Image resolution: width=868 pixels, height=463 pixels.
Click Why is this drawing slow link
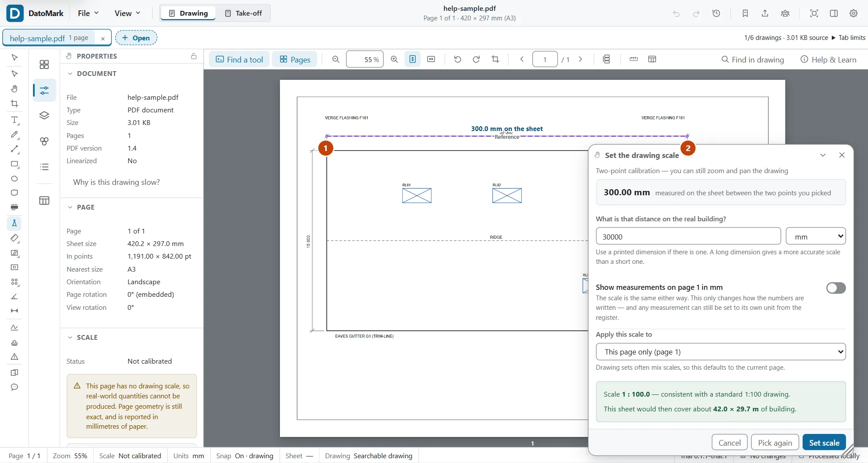(x=116, y=182)
